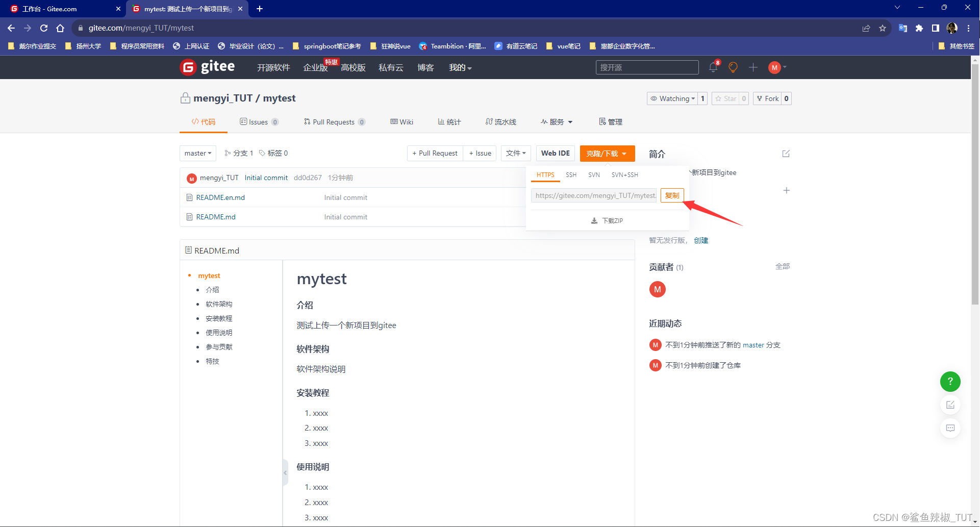Image resolution: width=980 pixels, height=527 pixels.
Task: Open the user avatar menu in the header
Action: [777, 67]
